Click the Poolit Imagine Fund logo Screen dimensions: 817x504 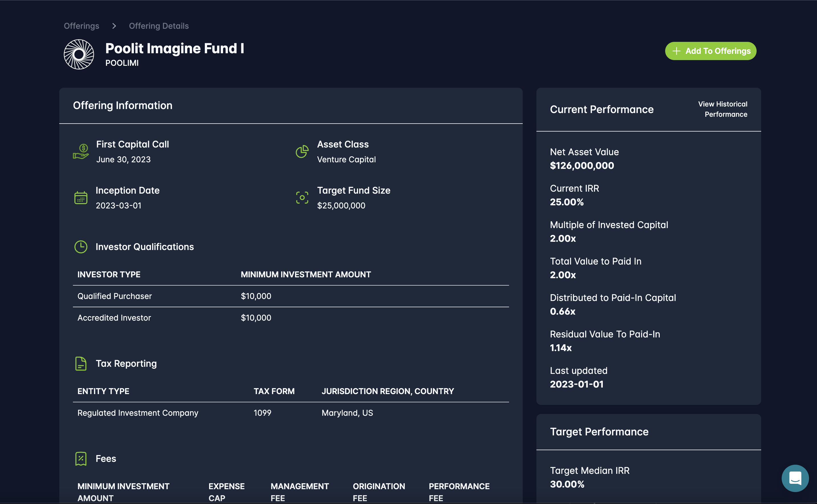79,54
